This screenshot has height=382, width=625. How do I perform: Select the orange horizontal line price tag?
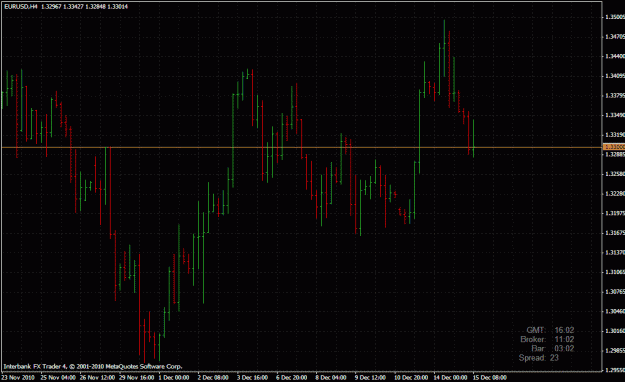614,147
